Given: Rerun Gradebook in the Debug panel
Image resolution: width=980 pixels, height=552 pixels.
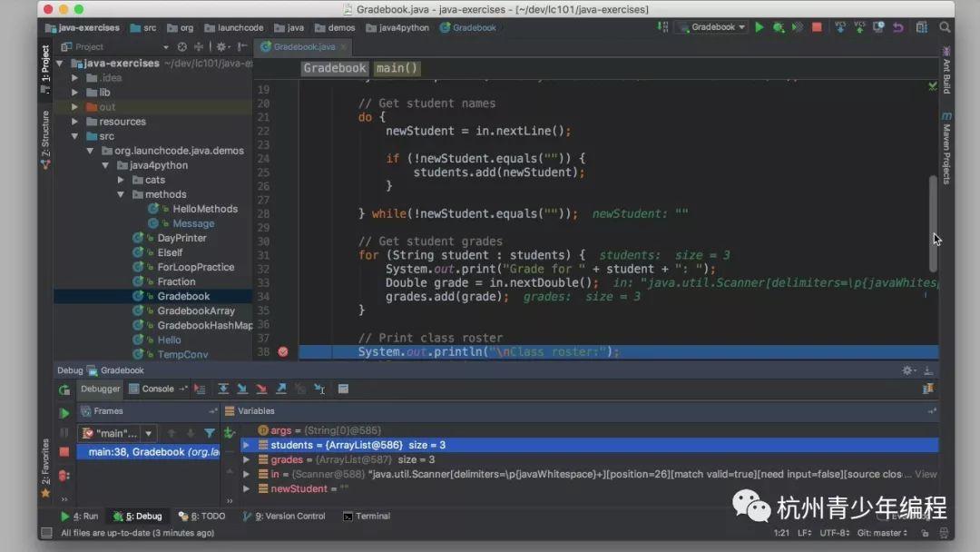Looking at the screenshot, I should click(64, 389).
